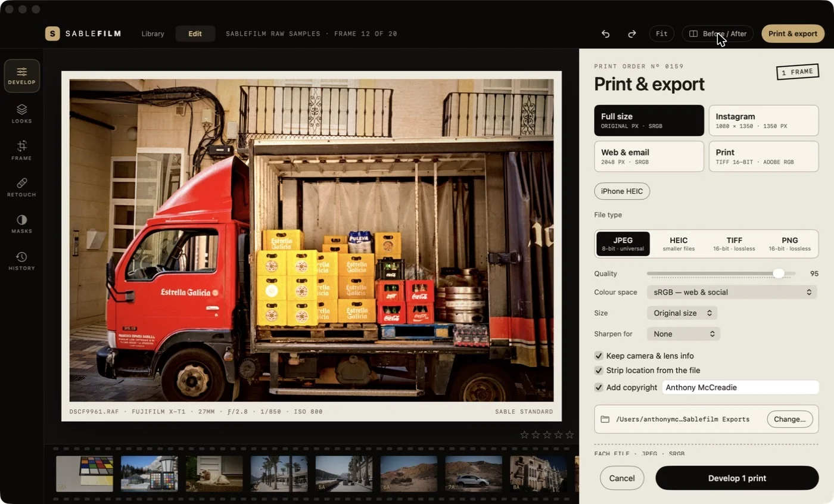Screen dimensions: 834x504
Task: Cancel the print order
Action: [x=622, y=478]
